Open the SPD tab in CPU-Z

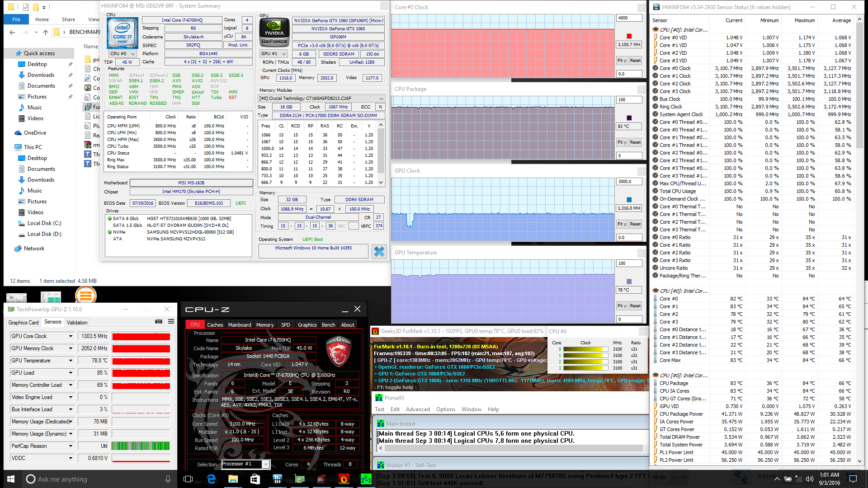tap(286, 325)
